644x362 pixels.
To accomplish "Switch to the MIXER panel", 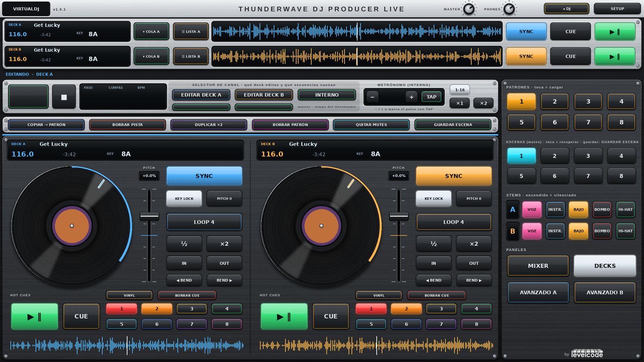I will [538, 266].
